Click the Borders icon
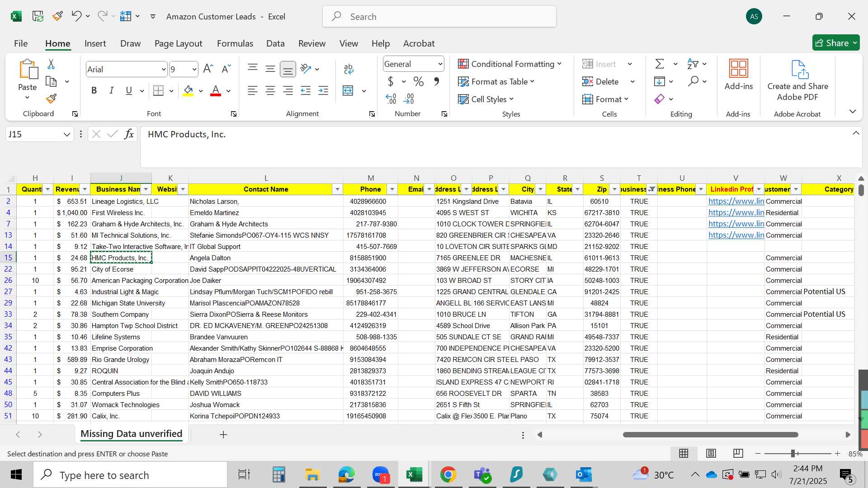Viewport: 868px width, 488px height. 158,90
